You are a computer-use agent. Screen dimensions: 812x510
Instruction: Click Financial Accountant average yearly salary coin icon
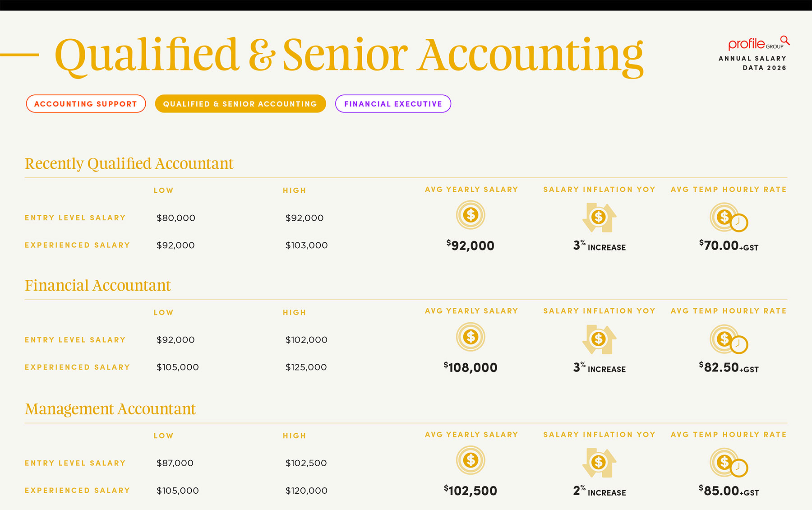click(x=471, y=337)
